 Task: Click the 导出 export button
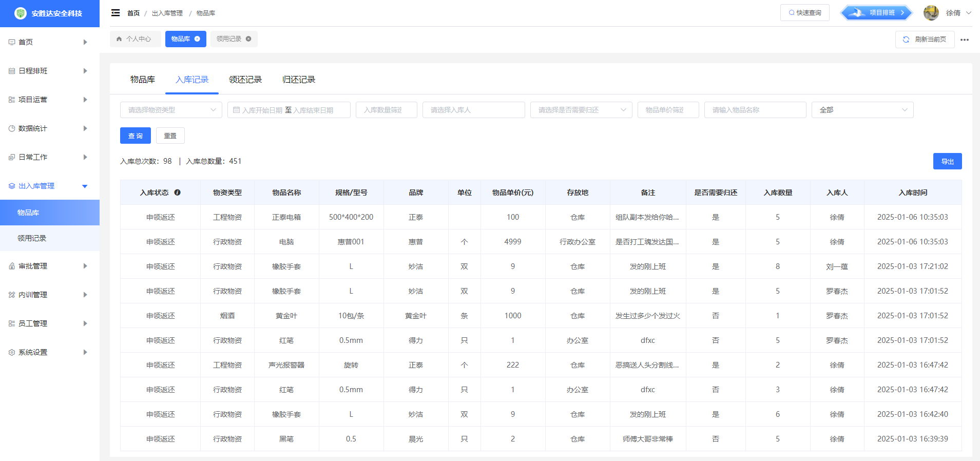[x=947, y=161]
